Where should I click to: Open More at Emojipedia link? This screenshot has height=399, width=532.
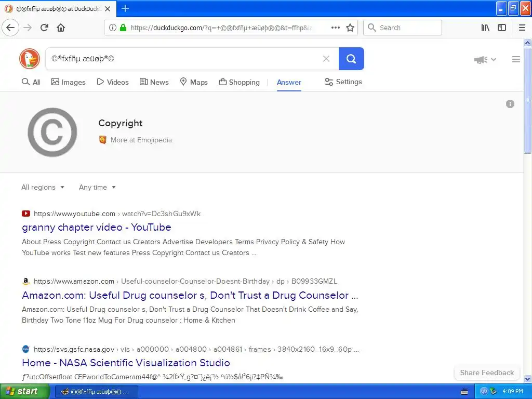[x=141, y=140]
